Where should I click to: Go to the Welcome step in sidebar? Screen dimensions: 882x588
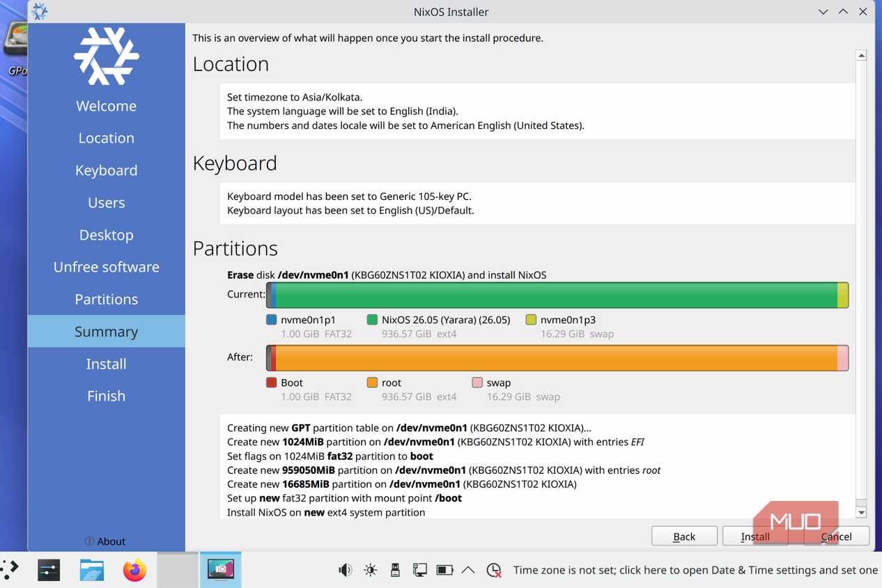107,106
